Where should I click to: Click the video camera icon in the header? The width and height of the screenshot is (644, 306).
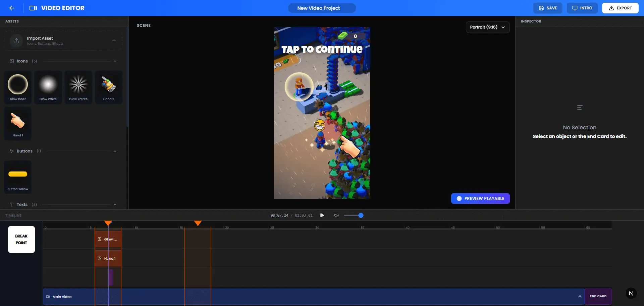(x=33, y=8)
